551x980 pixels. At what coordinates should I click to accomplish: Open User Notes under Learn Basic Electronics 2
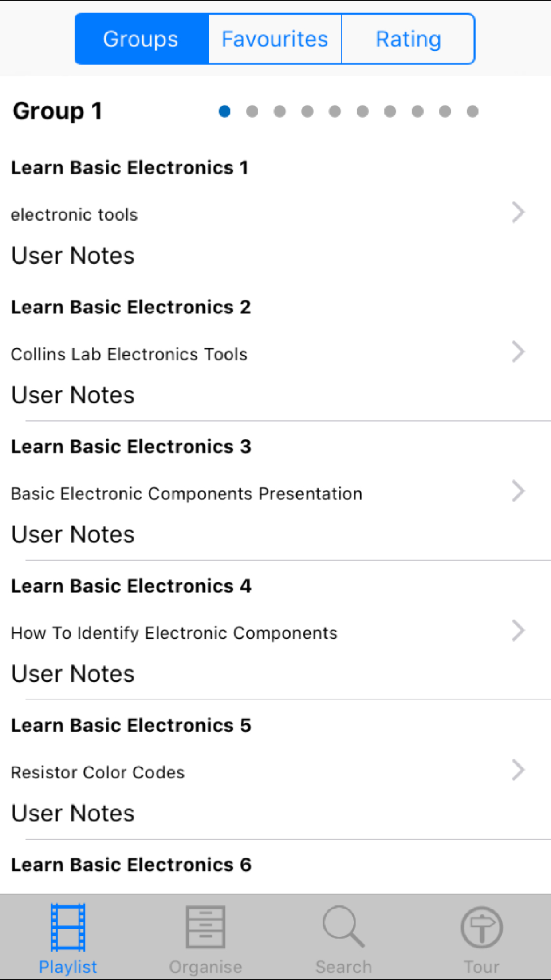pos(73,395)
